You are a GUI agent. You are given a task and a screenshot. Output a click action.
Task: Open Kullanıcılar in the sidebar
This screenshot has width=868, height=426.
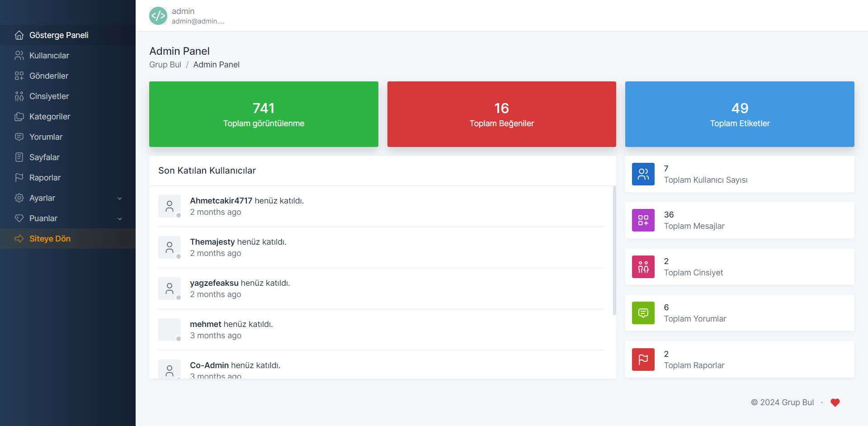[x=49, y=56]
